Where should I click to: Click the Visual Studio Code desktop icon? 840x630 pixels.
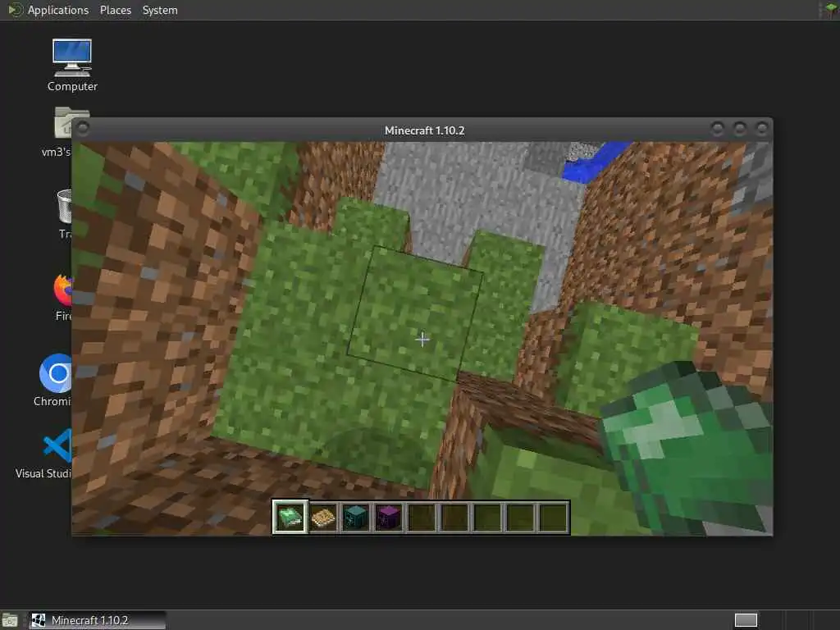click(57, 445)
